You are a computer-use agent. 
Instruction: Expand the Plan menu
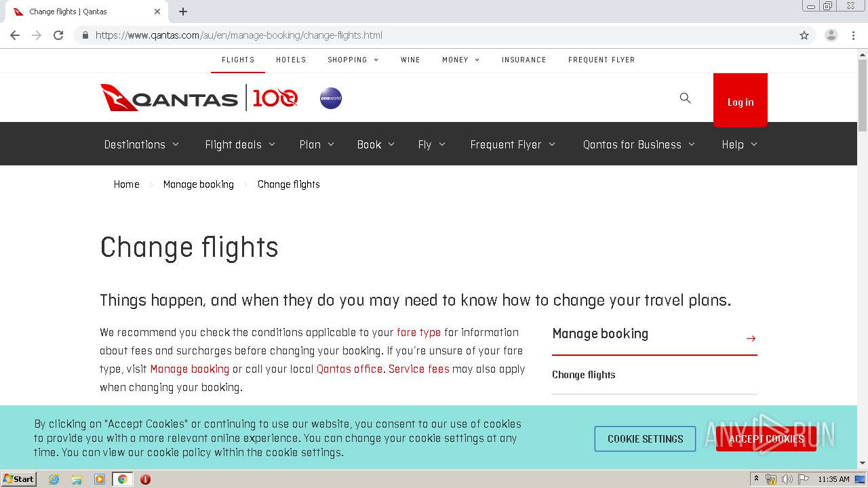[317, 144]
